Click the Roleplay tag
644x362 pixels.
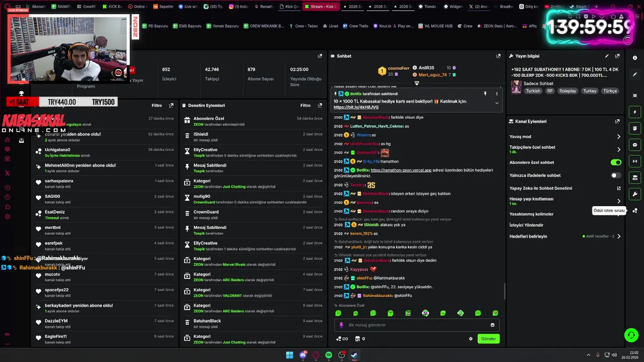pos(568,91)
